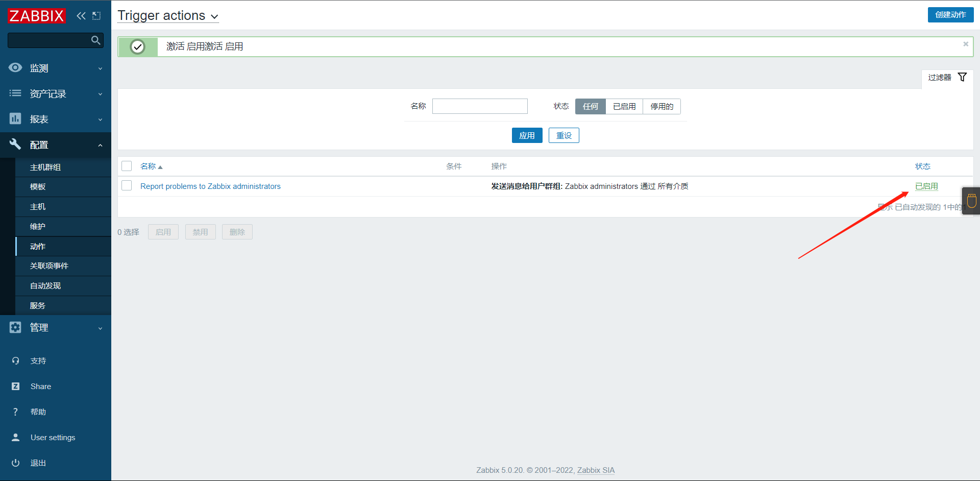Click the filter funnel icon
This screenshot has width=980, height=481.
tap(962, 77)
